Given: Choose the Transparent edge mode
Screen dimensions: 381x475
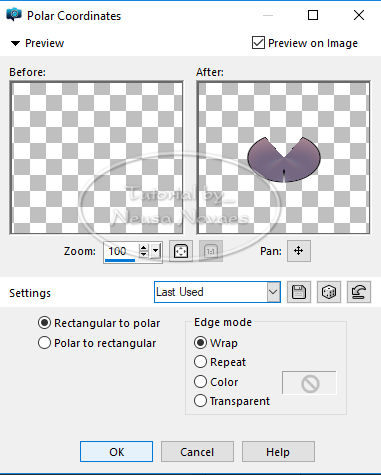Looking at the screenshot, I should pos(200,401).
